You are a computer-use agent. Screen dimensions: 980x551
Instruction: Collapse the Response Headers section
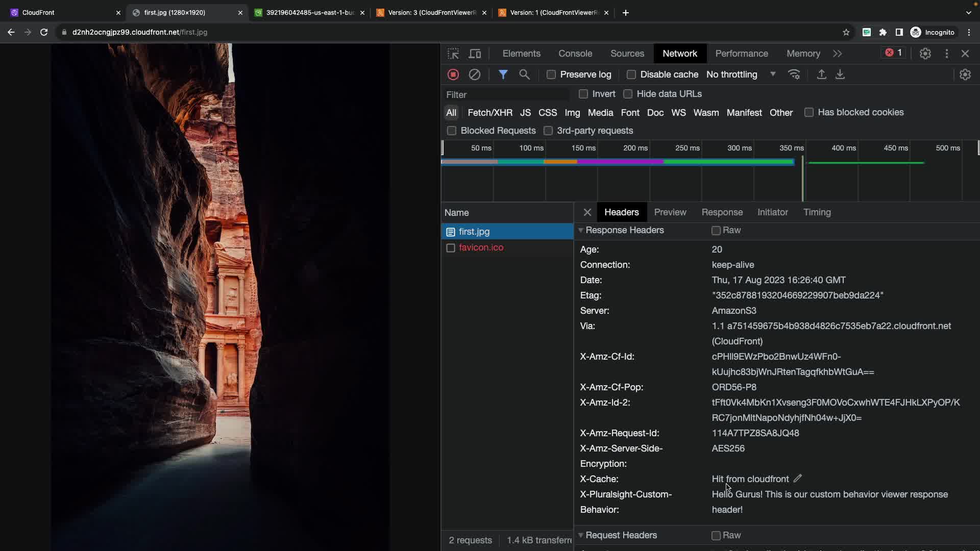pyautogui.click(x=581, y=231)
